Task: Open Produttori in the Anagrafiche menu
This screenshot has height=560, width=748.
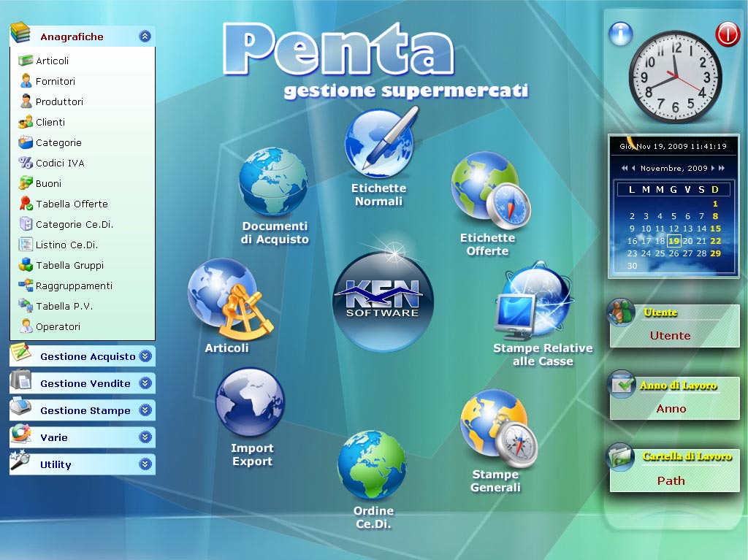Action: 59,101
